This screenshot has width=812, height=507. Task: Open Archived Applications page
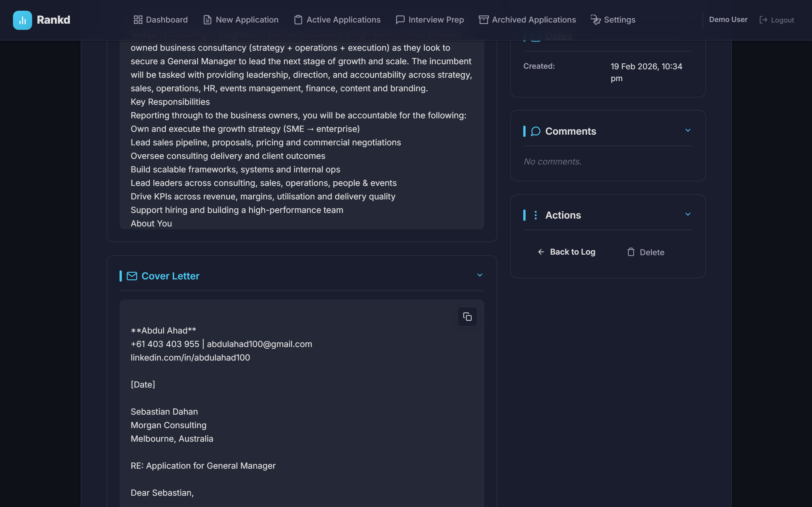click(527, 20)
